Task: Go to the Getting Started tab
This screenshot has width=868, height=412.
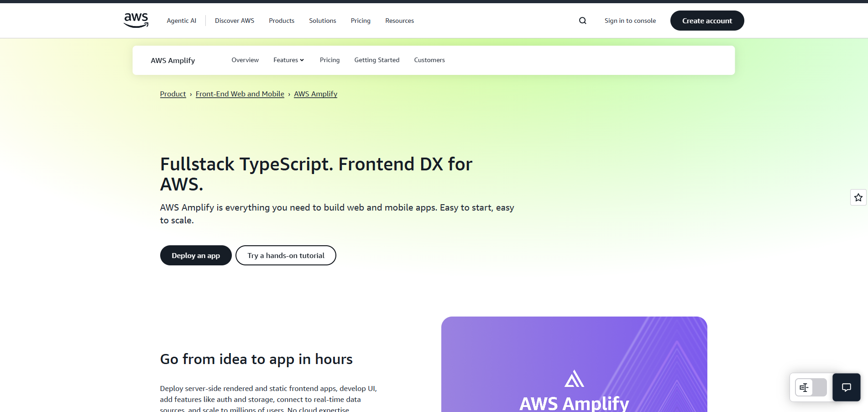Action: point(376,60)
